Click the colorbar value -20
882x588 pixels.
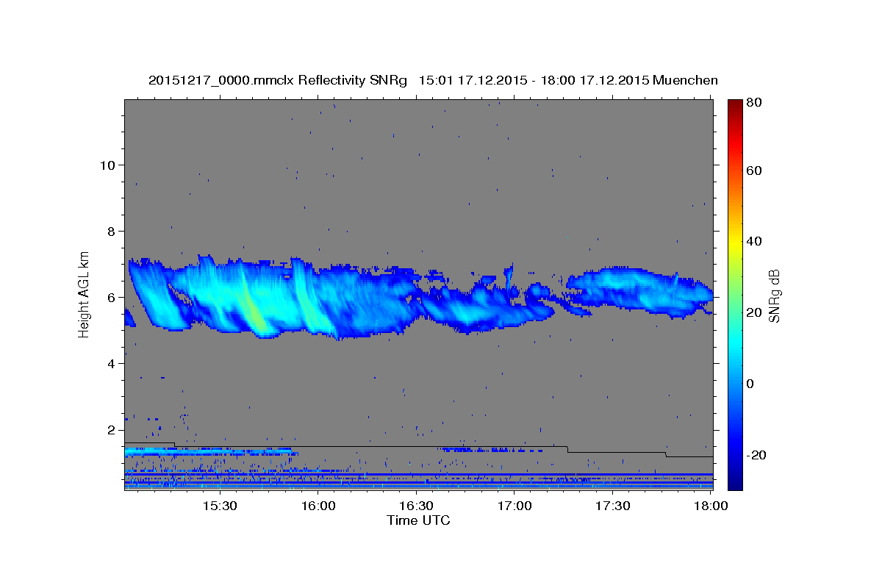(x=756, y=455)
